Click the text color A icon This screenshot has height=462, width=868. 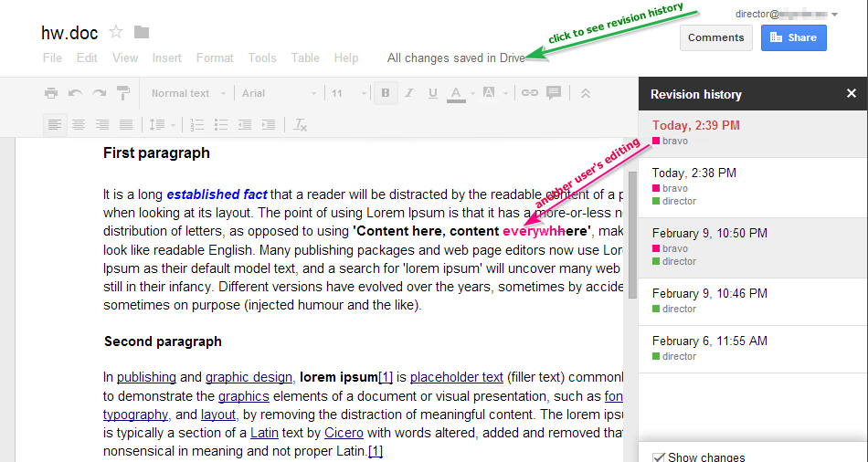click(456, 93)
